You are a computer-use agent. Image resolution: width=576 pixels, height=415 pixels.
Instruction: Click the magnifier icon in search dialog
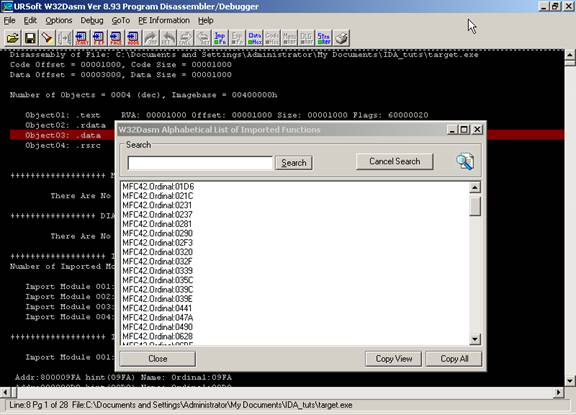tap(465, 162)
